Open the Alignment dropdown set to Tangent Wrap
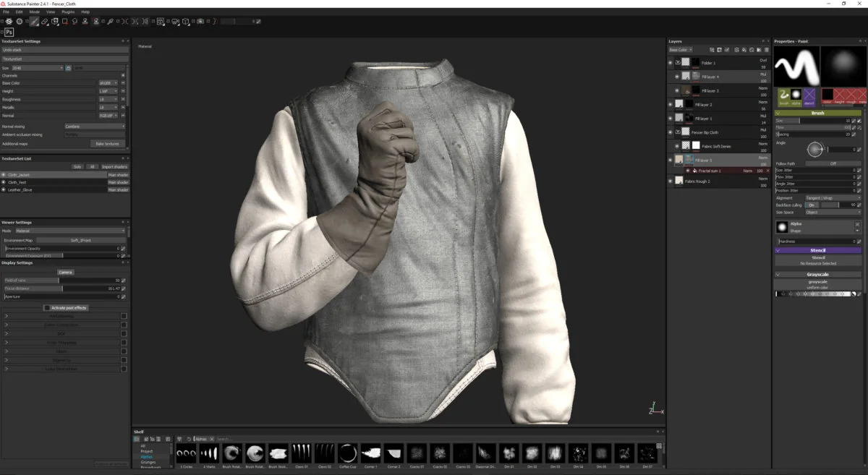 832,197
